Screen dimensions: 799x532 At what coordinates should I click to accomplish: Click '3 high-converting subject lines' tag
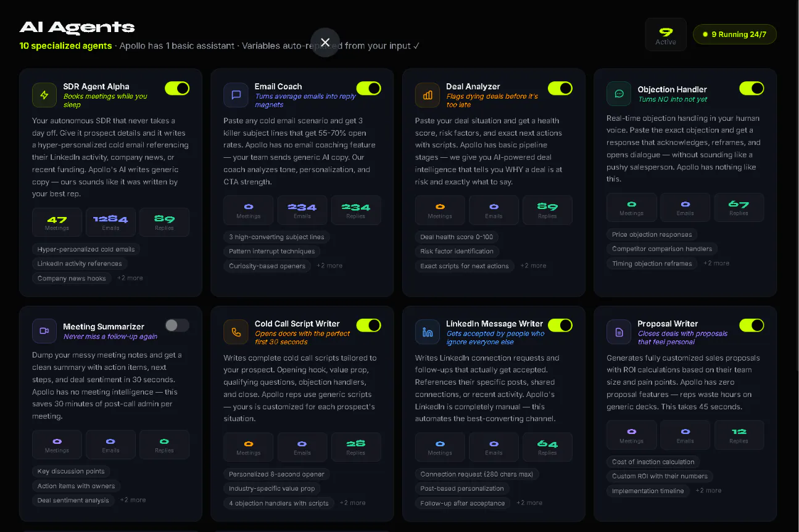coord(276,237)
